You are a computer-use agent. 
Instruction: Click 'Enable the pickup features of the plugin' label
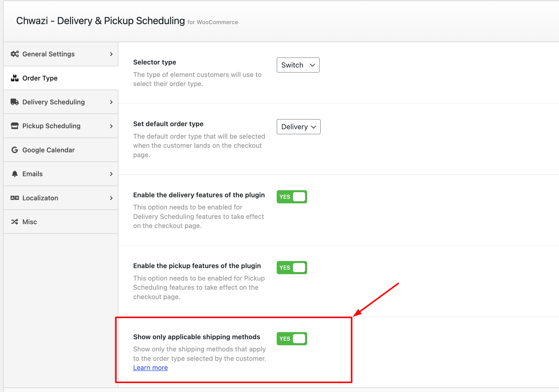197,266
